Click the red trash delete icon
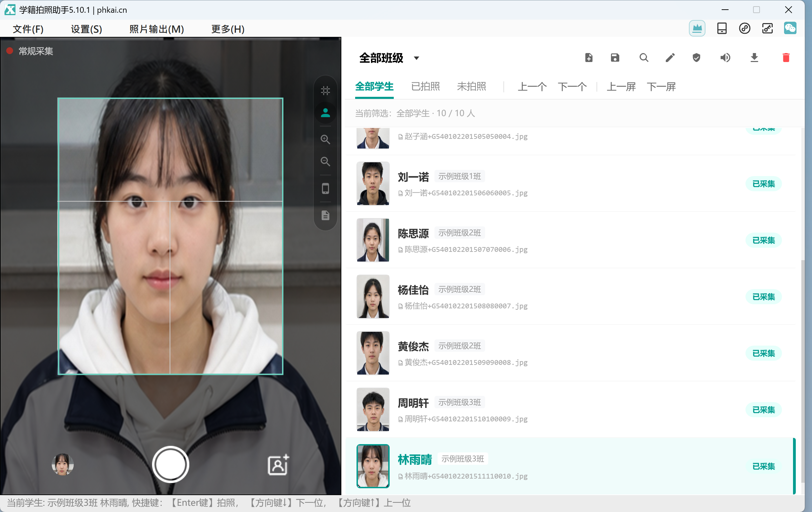This screenshot has height=512, width=812. click(786, 58)
